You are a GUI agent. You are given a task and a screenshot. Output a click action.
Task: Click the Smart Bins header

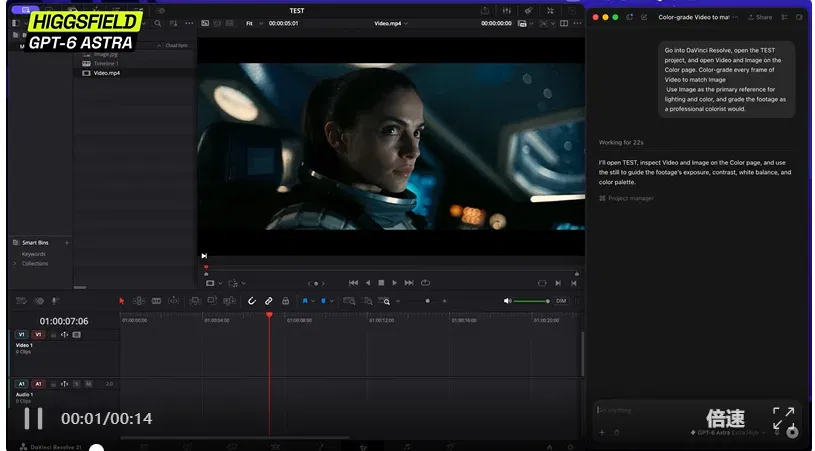(35, 243)
